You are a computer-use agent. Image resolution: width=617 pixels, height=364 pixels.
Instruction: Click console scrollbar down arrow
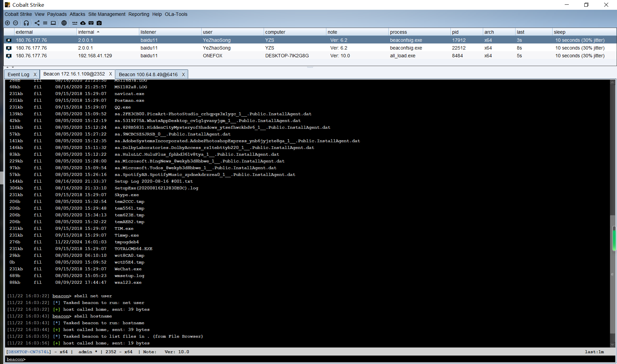(613, 345)
